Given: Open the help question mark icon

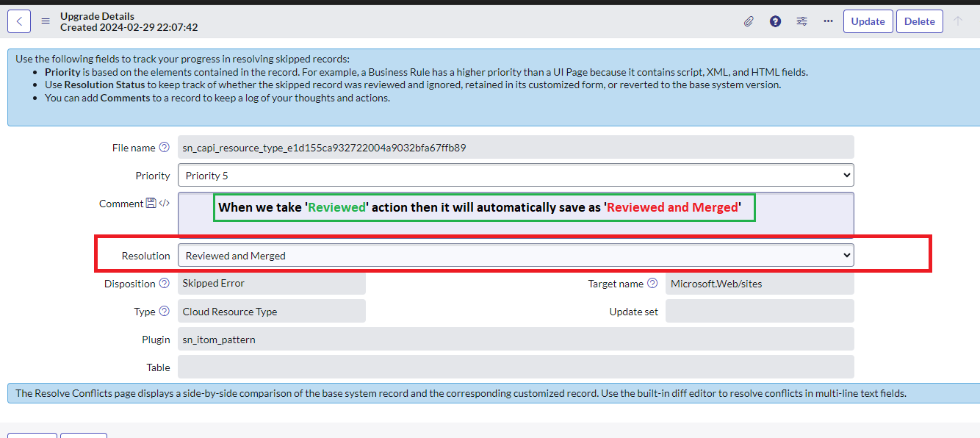Looking at the screenshot, I should pyautogui.click(x=775, y=21).
